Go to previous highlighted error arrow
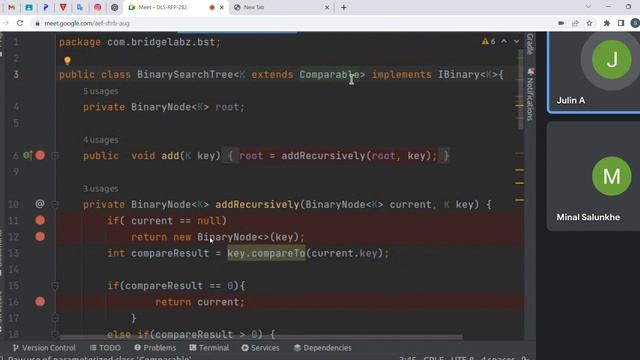 tap(504, 42)
